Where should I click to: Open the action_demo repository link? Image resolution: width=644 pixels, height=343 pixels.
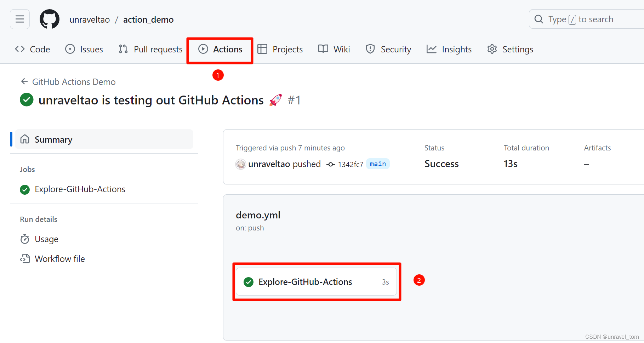tap(148, 19)
